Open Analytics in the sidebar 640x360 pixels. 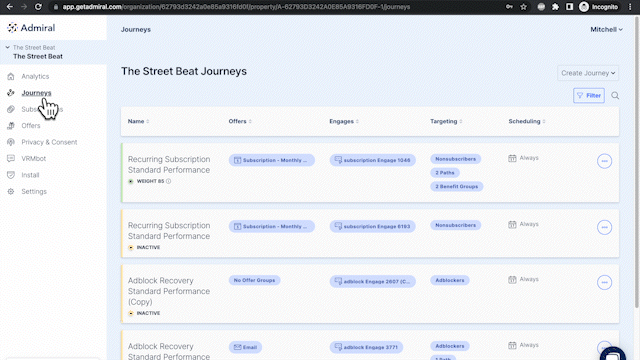[x=35, y=76]
